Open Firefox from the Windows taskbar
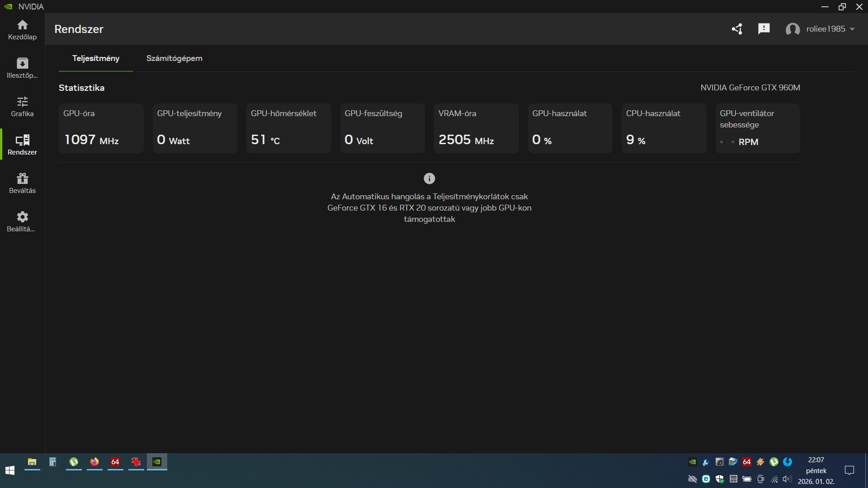This screenshot has width=868, height=488. click(x=94, y=462)
